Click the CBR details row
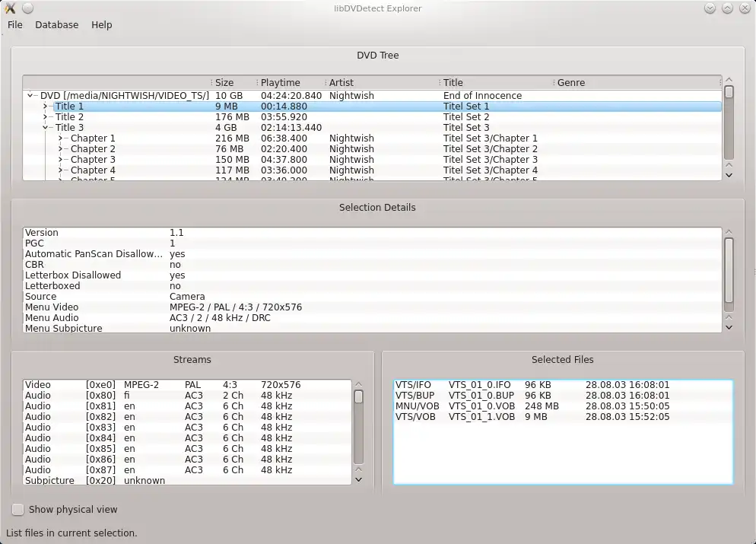 click(x=372, y=264)
